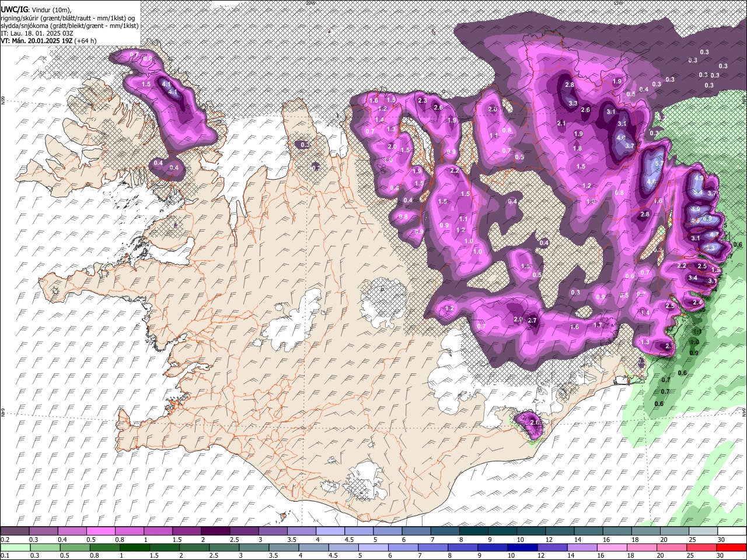Pick the snow scale swatch between 0.5 and 0.8
This screenshot has height=560, width=747.
tap(102, 531)
